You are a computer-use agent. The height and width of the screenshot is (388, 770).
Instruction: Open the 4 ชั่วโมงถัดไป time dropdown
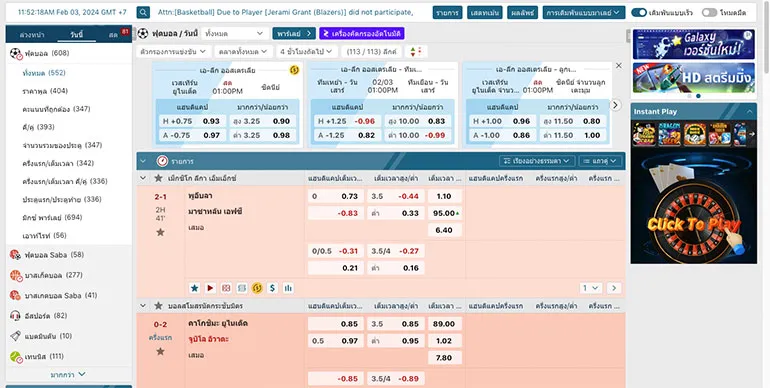point(306,52)
